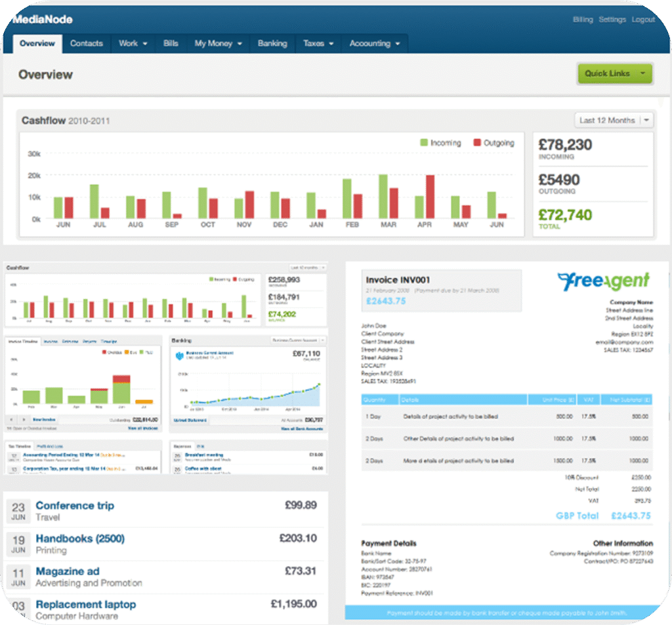Click the 23 JUN date icon

pos(18,512)
